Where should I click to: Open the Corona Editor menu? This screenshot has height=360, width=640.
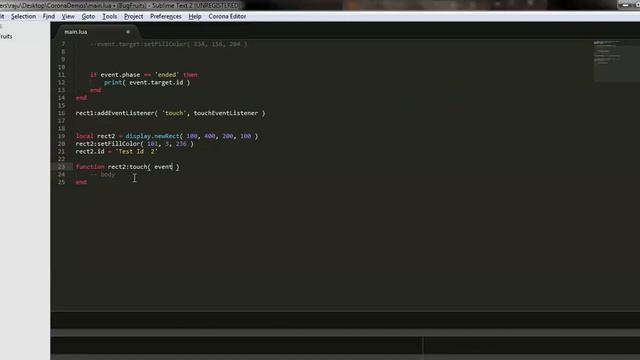227,16
